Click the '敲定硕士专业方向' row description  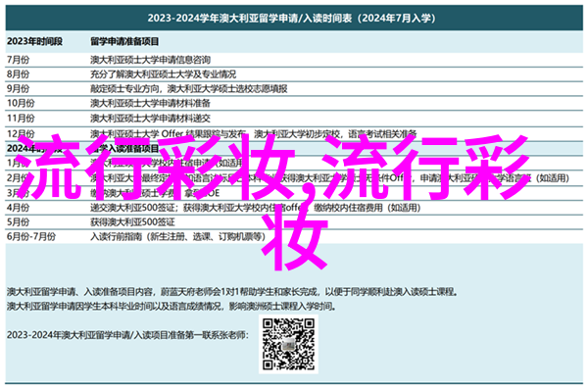click(188, 89)
